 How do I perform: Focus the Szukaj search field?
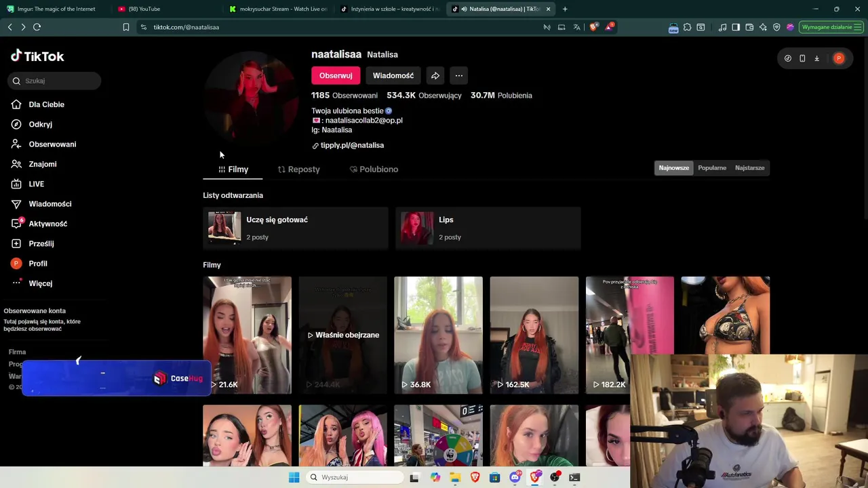[55, 81]
